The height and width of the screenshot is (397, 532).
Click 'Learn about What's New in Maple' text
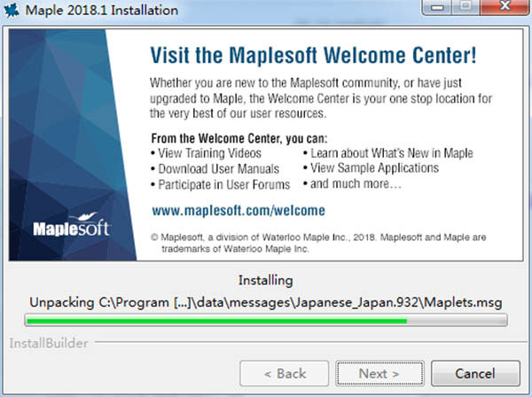click(392, 153)
